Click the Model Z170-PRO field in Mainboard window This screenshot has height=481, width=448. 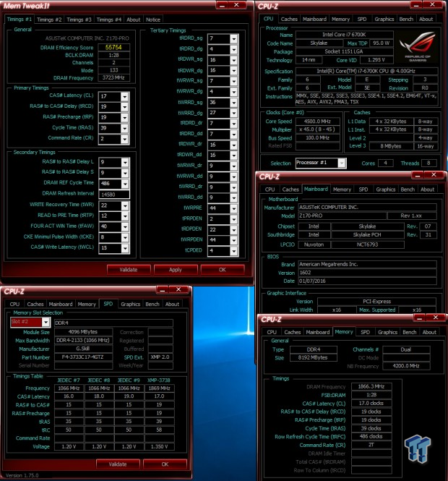click(x=342, y=216)
